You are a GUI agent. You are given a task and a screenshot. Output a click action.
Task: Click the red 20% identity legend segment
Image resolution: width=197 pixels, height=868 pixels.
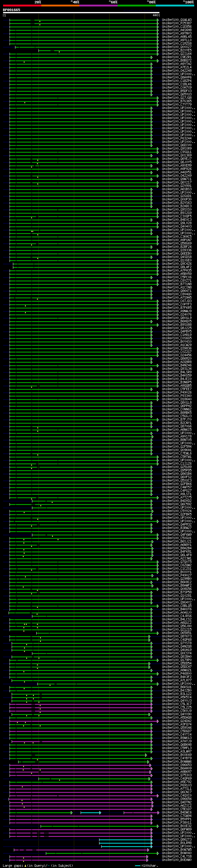(22, 6)
